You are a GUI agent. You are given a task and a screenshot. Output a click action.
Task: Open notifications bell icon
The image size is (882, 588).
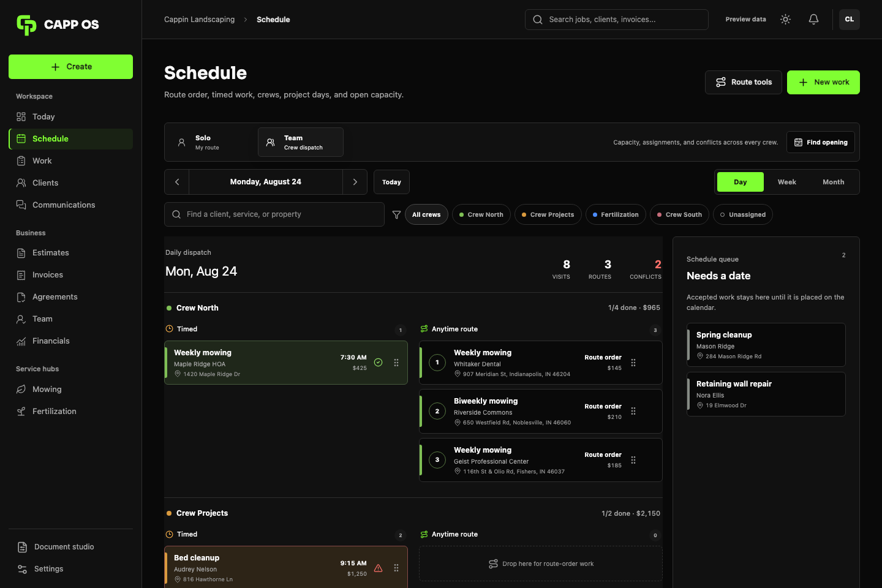point(813,20)
